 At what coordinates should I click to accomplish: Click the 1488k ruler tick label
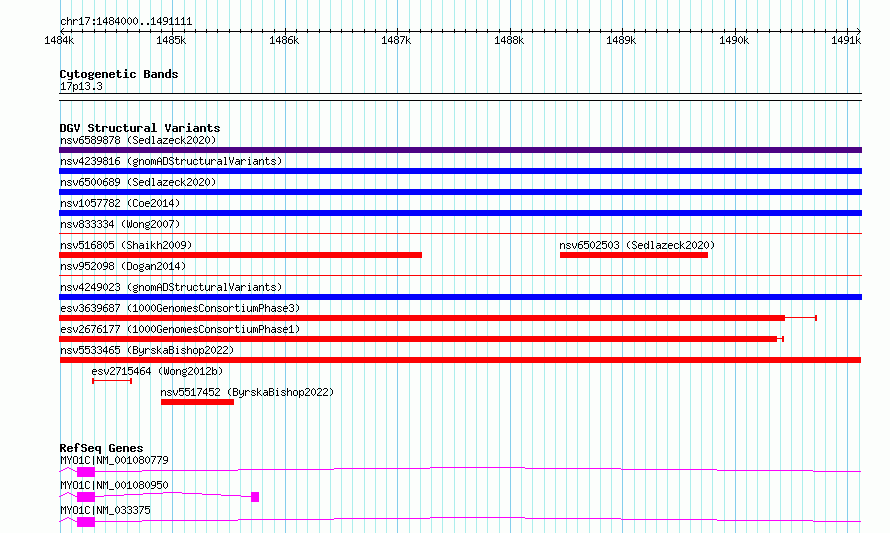[x=509, y=40]
